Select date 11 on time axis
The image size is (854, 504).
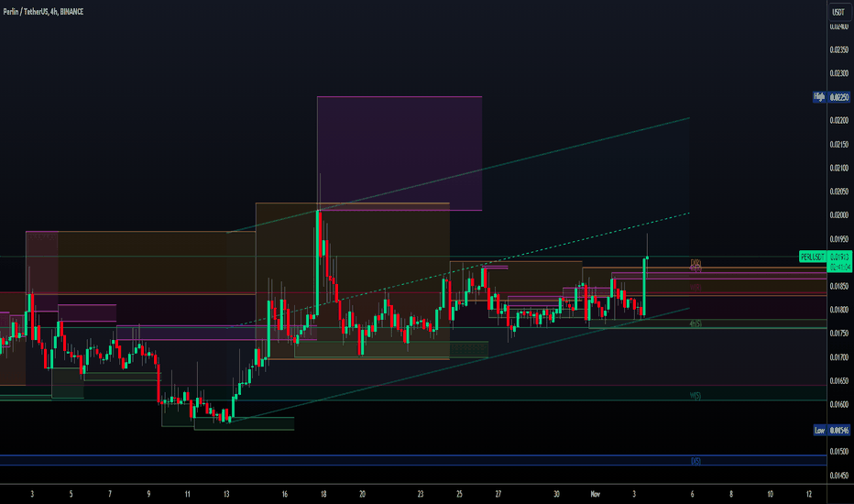(x=187, y=494)
